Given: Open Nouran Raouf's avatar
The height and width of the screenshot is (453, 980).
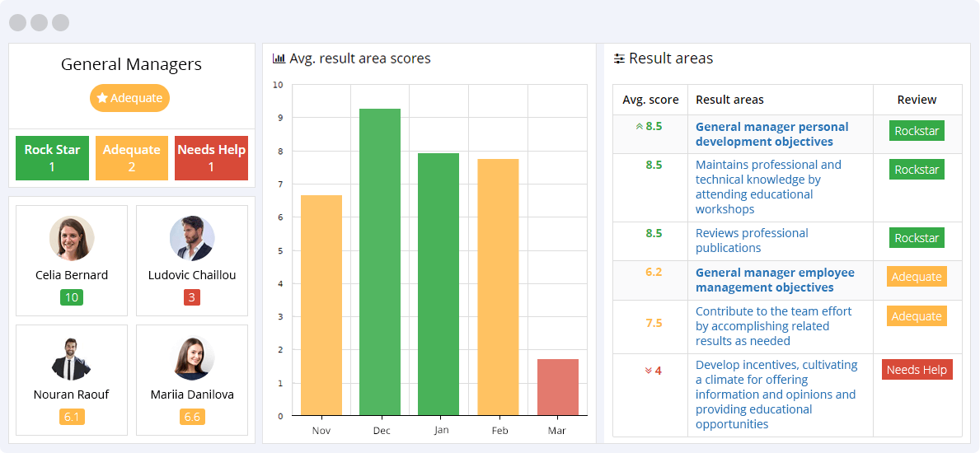Looking at the screenshot, I should [72, 358].
